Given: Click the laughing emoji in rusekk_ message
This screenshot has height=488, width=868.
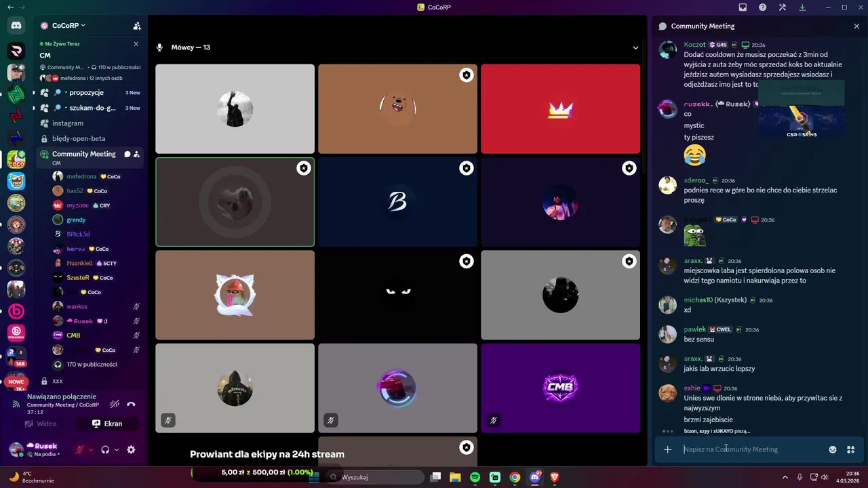Looking at the screenshot, I should pyautogui.click(x=694, y=155).
